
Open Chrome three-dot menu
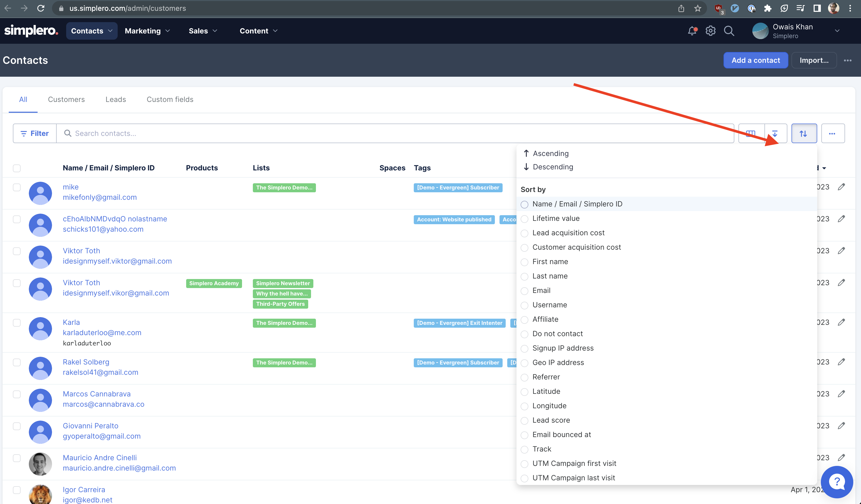coord(850,8)
